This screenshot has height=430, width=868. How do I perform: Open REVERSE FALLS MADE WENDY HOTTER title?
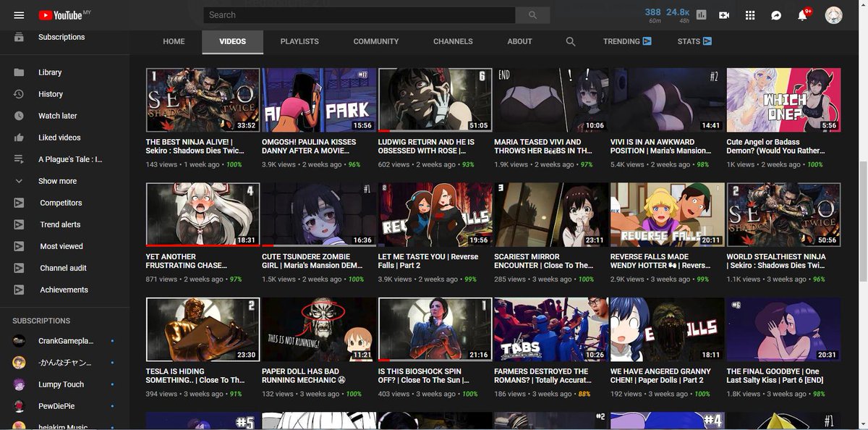tap(660, 261)
